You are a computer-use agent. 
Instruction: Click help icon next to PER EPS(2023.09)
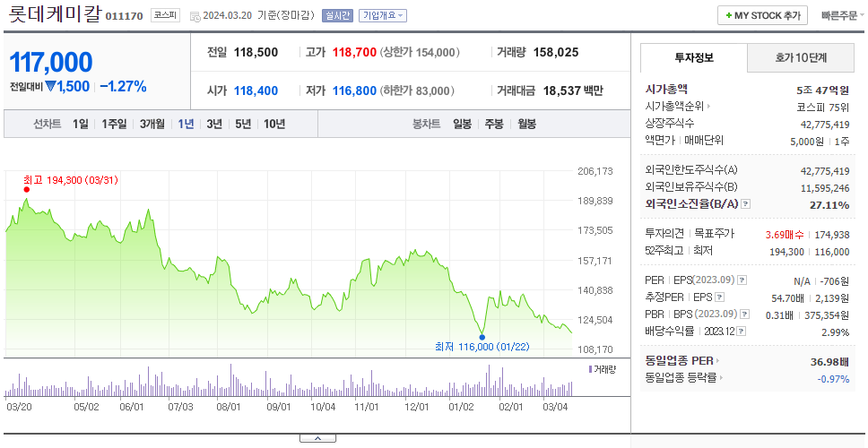point(742,280)
